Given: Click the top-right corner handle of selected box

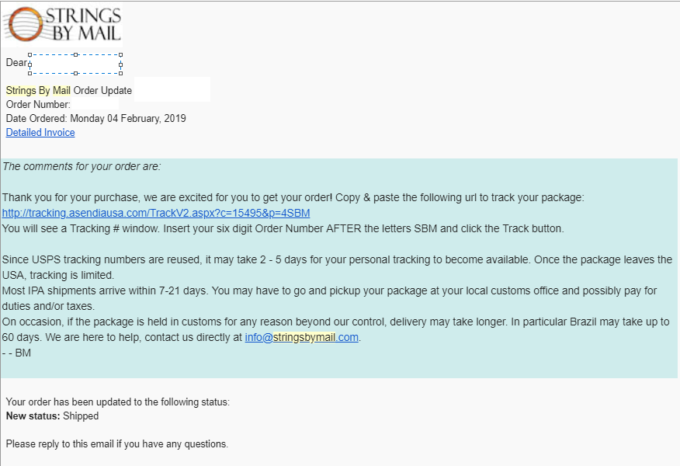Looking at the screenshot, I should (121, 54).
